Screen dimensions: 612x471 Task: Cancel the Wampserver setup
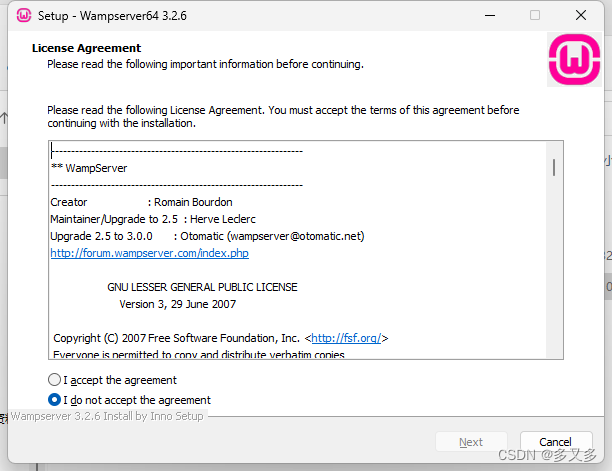pyautogui.click(x=556, y=442)
